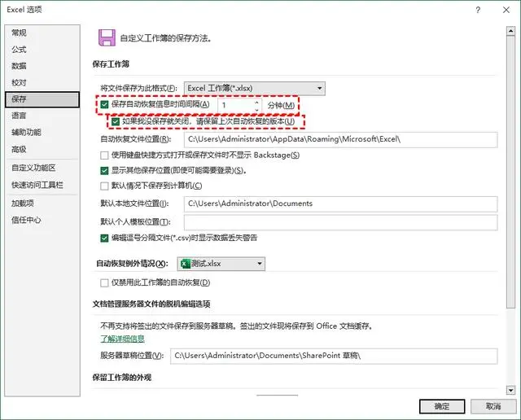Screen dimensions: 521x420
Task: Click the 服务器草稿位置 path field
Action: (x=334, y=356)
